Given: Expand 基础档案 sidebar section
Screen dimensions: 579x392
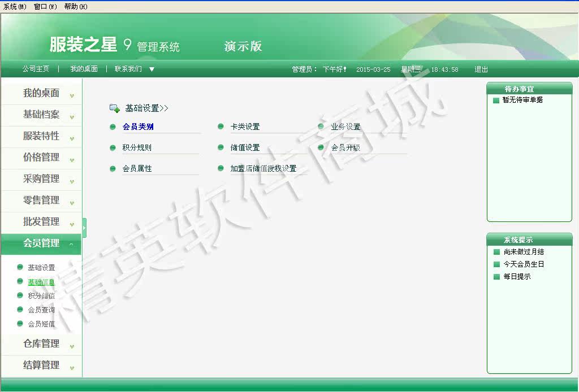Looking at the screenshot, I should (x=41, y=115).
